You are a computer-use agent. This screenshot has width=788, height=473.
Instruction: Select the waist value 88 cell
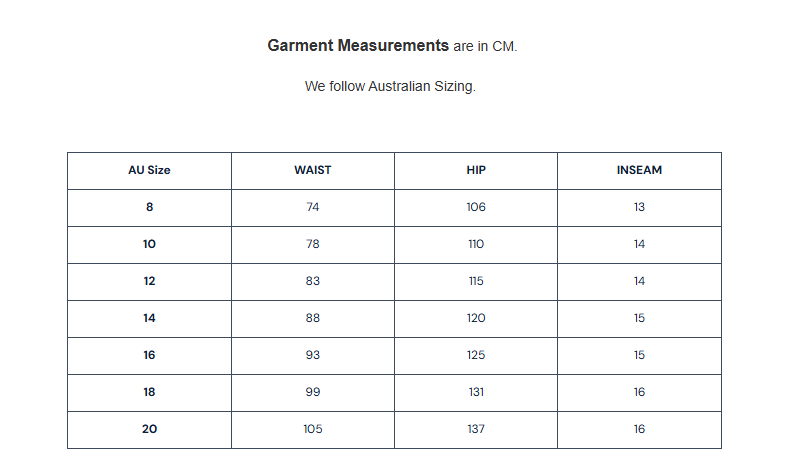pos(313,318)
